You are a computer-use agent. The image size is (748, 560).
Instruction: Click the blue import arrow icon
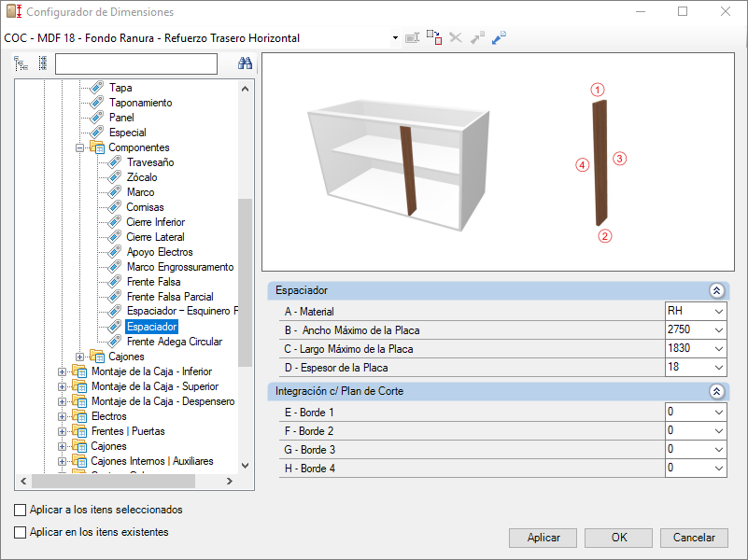pyautogui.click(x=499, y=37)
